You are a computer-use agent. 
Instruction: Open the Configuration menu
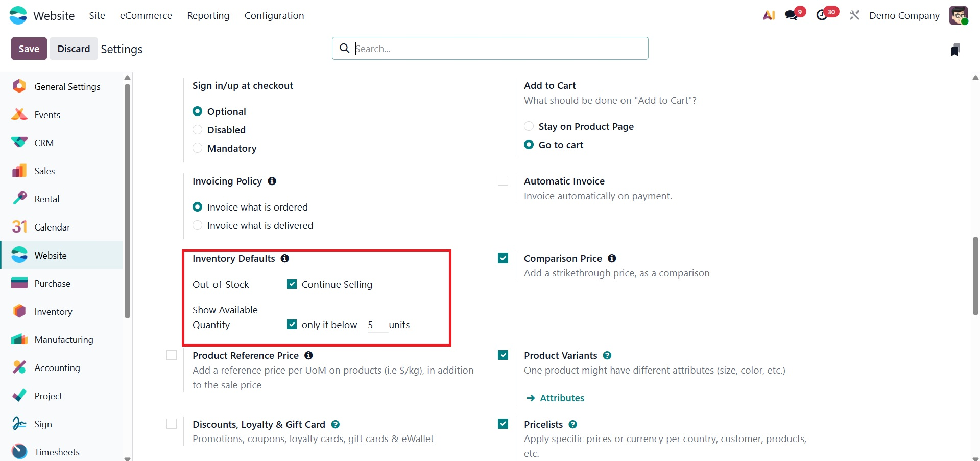(274, 16)
